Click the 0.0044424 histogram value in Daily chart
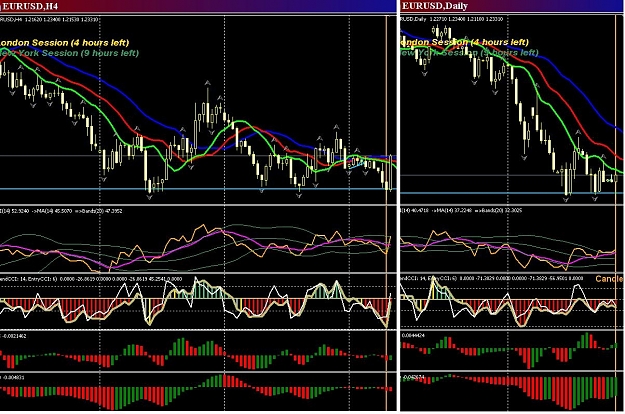 click(x=413, y=336)
